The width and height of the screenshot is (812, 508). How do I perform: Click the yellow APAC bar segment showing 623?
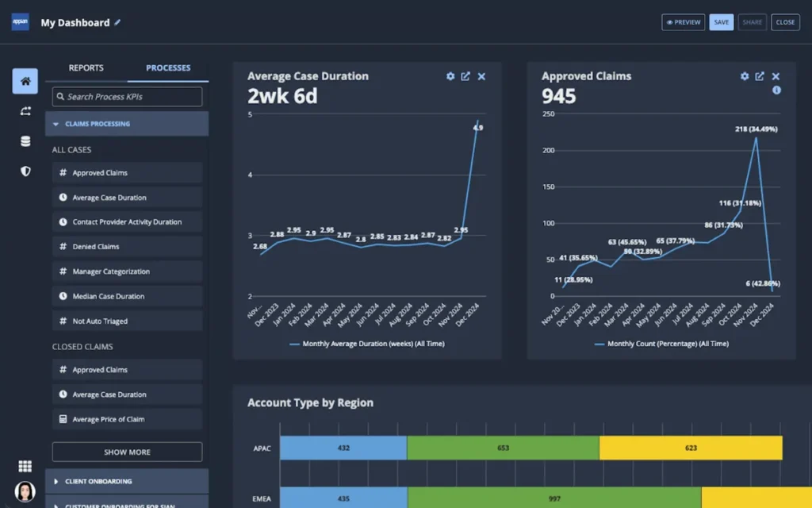pos(690,448)
